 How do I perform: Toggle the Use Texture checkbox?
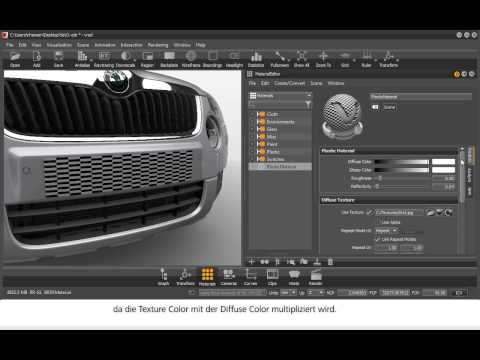(369, 212)
